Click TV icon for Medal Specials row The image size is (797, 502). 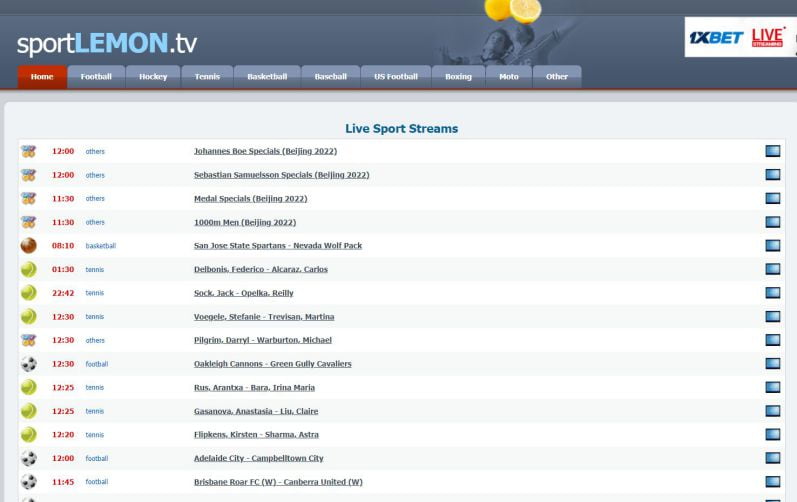(x=773, y=198)
